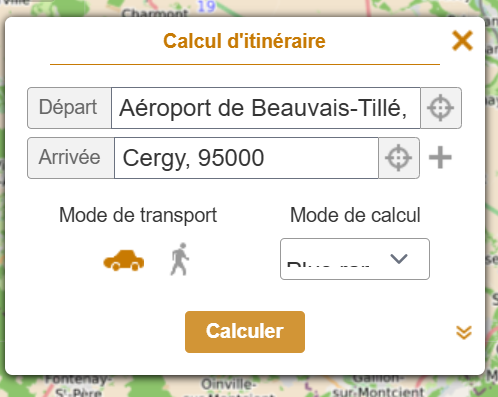
Task: Add an intermediate stop with plus icon
Action: click(x=440, y=157)
